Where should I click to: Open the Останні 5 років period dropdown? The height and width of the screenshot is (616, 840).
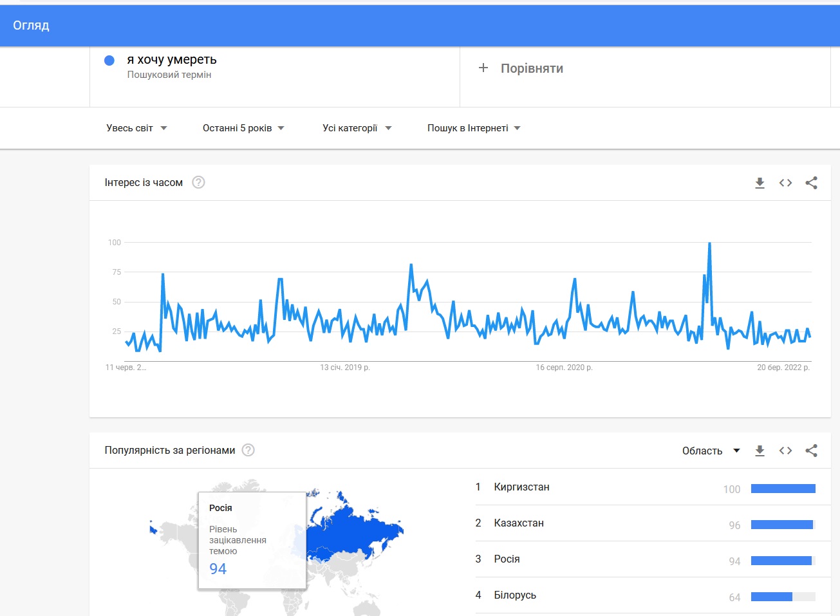[x=243, y=128]
